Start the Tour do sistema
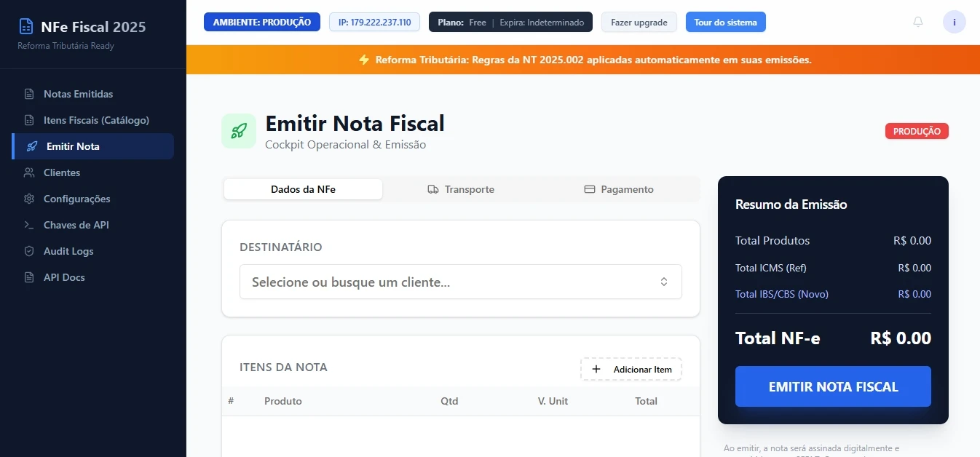Image resolution: width=980 pixels, height=457 pixels. 725,23
